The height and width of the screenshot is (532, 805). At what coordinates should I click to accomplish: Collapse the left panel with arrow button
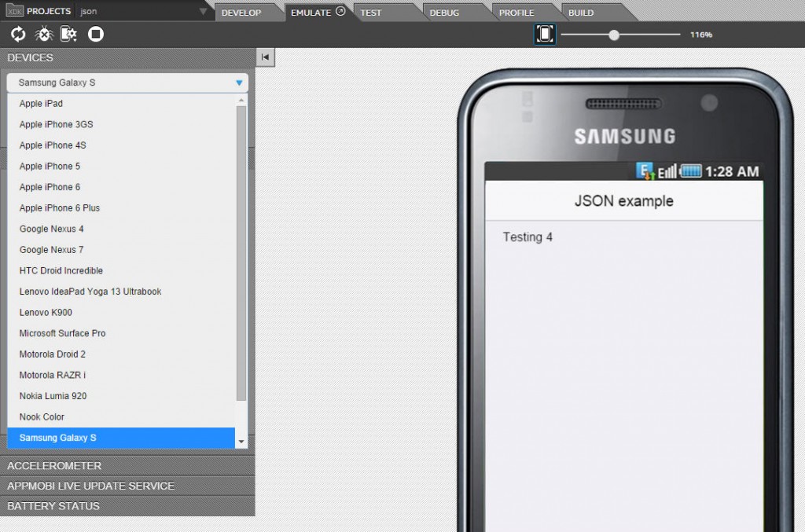tap(265, 57)
